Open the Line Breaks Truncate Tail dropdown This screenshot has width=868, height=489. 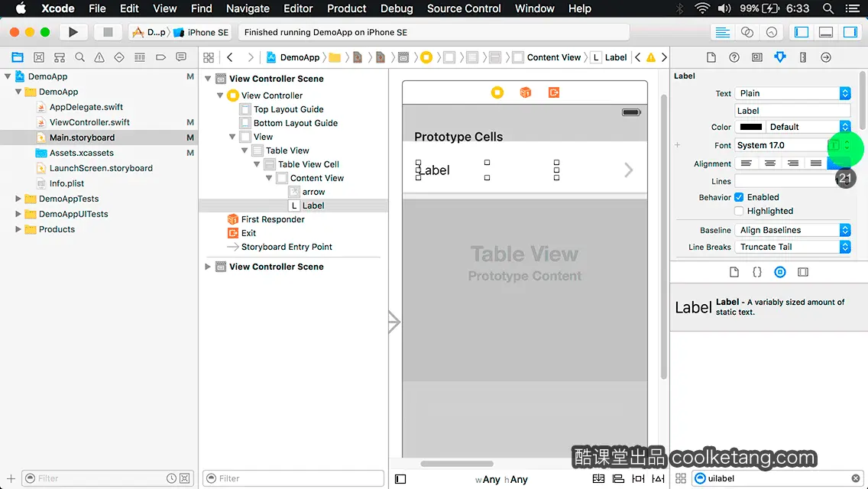point(792,247)
